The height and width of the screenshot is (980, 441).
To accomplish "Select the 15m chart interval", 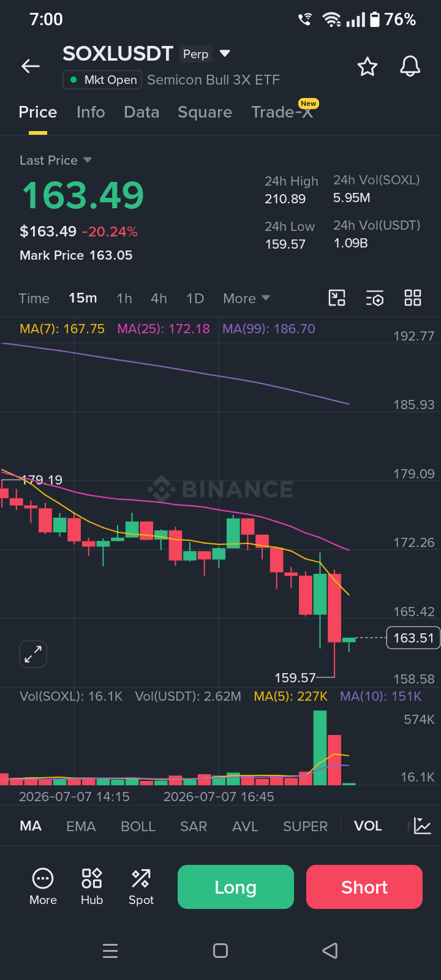I will click(x=83, y=298).
